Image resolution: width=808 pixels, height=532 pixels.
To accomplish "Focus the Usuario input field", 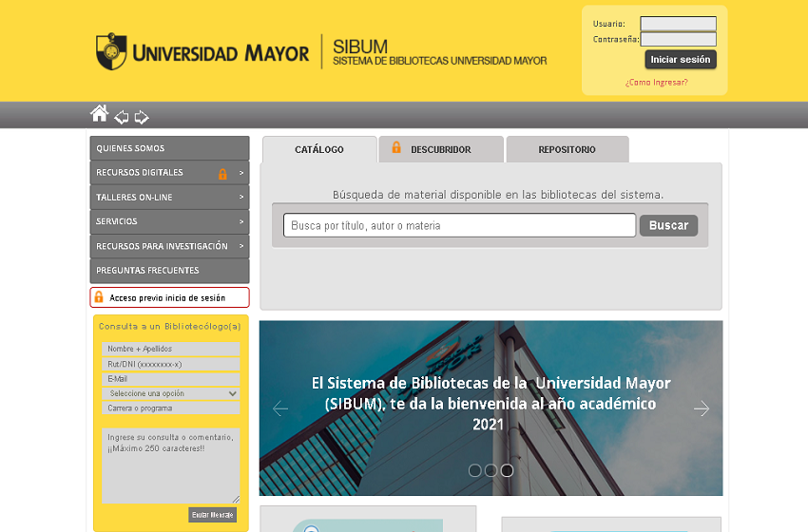I will pyautogui.click(x=678, y=24).
